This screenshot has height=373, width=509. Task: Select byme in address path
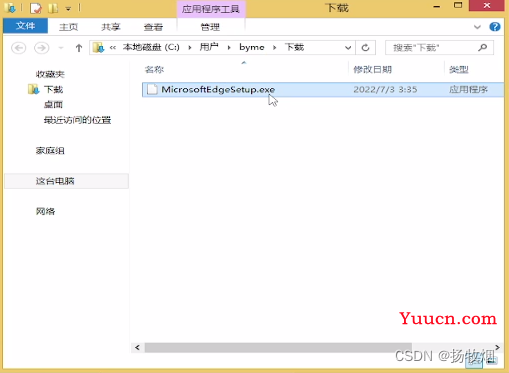tap(252, 47)
